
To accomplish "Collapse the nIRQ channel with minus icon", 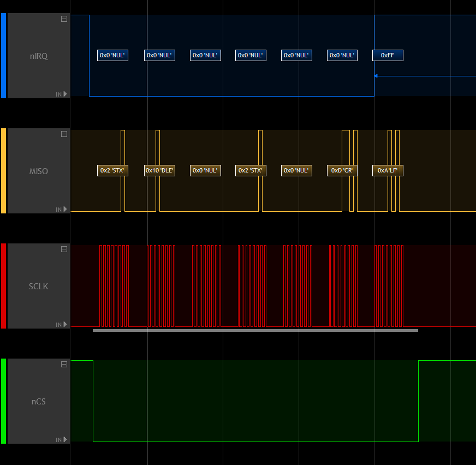I will pyautogui.click(x=64, y=19).
